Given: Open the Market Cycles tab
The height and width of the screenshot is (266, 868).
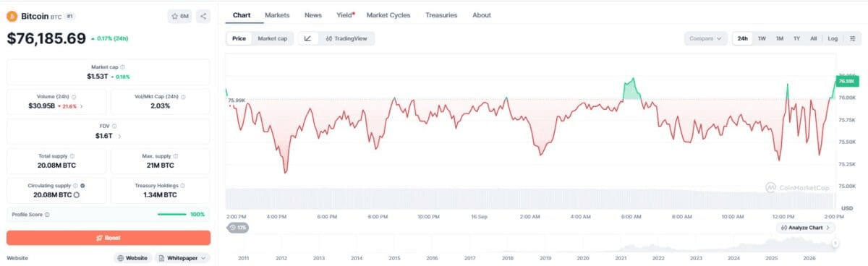Looking at the screenshot, I should click(388, 15).
